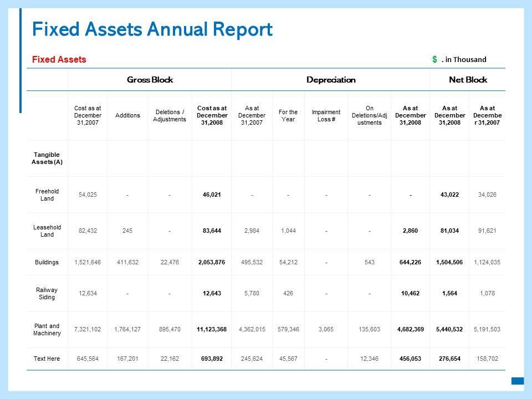The height and width of the screenshot is (399, 532).
Task: Select the Railway Siding row label
Action: pos(47,294)
